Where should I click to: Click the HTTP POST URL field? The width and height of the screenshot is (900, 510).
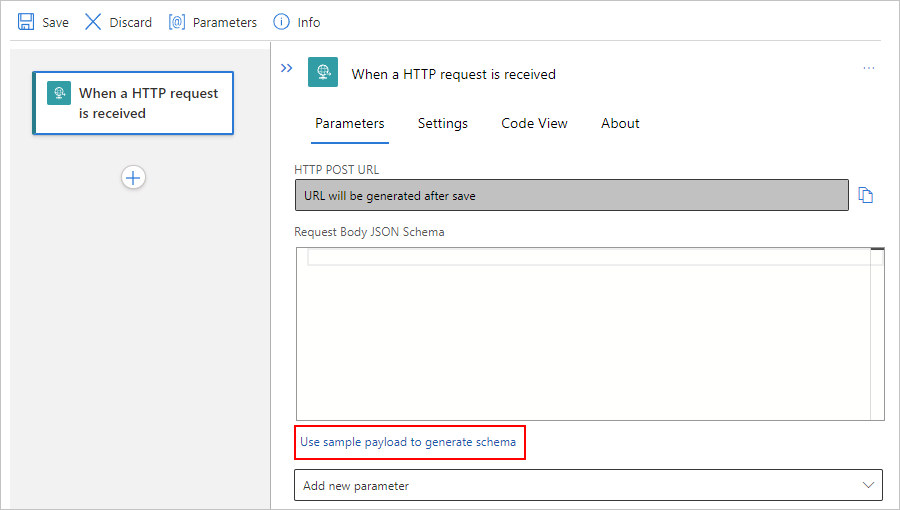[571, 196]
